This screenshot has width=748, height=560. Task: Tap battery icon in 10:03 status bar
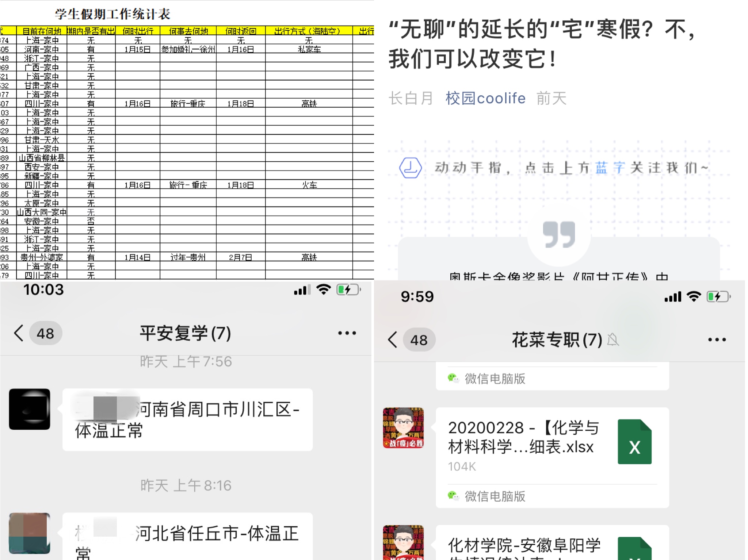pos(349,289)
